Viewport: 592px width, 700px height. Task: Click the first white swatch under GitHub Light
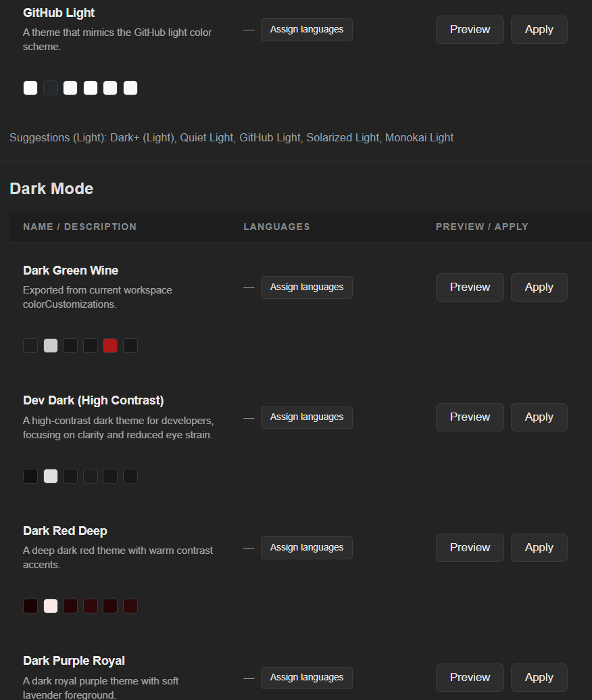30,87
